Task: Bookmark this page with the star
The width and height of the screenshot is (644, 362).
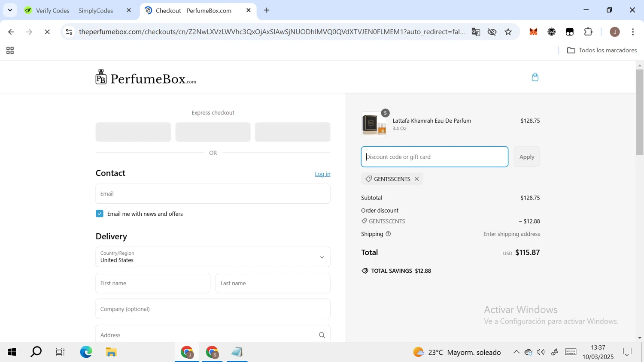Action: click(508, 32)
